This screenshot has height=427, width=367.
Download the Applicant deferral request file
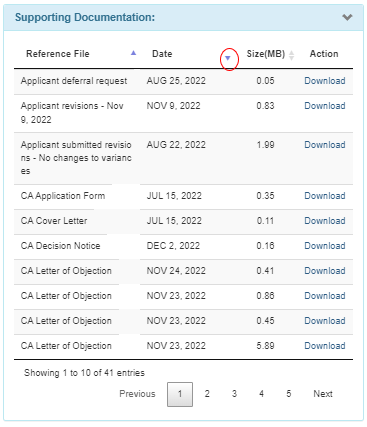pyautogui.click(x=325, y=81)
